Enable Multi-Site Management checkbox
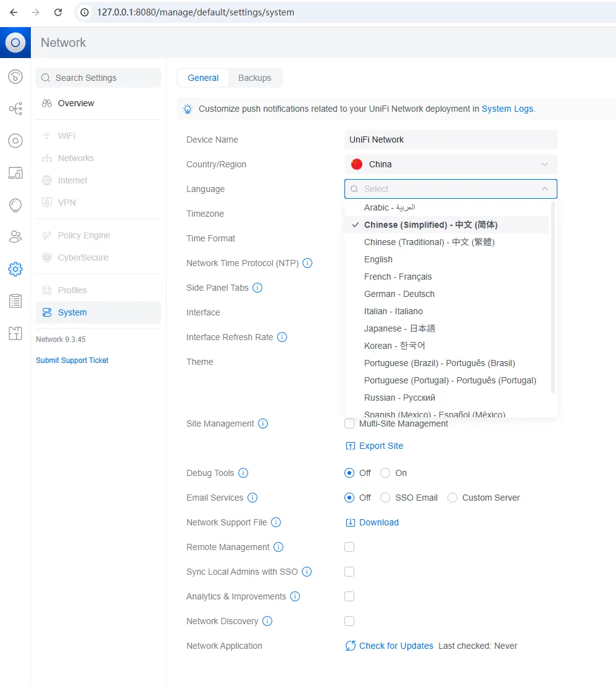 [349, 423]
